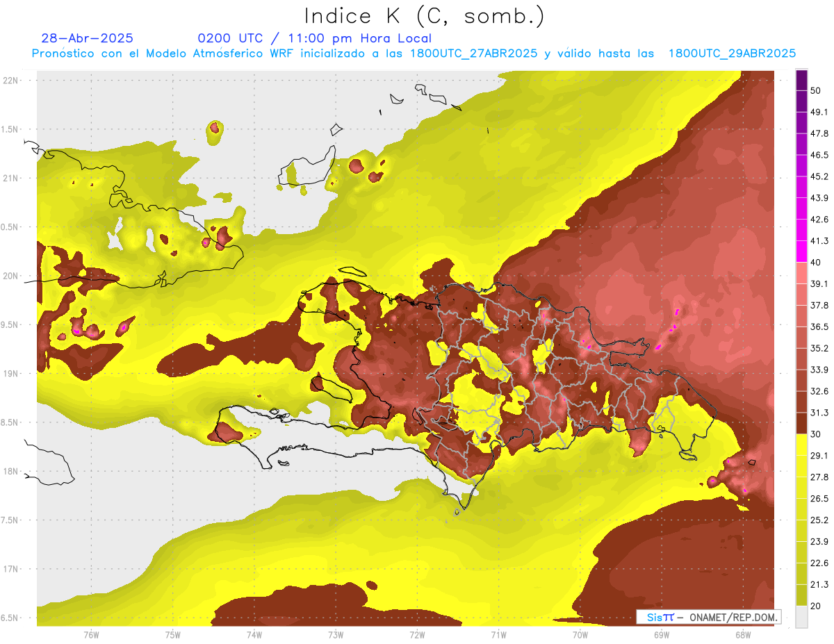Image resolution: width=834 pixels, height=644 pixels.
Task: Click the '0200 UTC / 11:00 pm Hora Local' time
Action: pyautogui.click(x=315, y=38)
